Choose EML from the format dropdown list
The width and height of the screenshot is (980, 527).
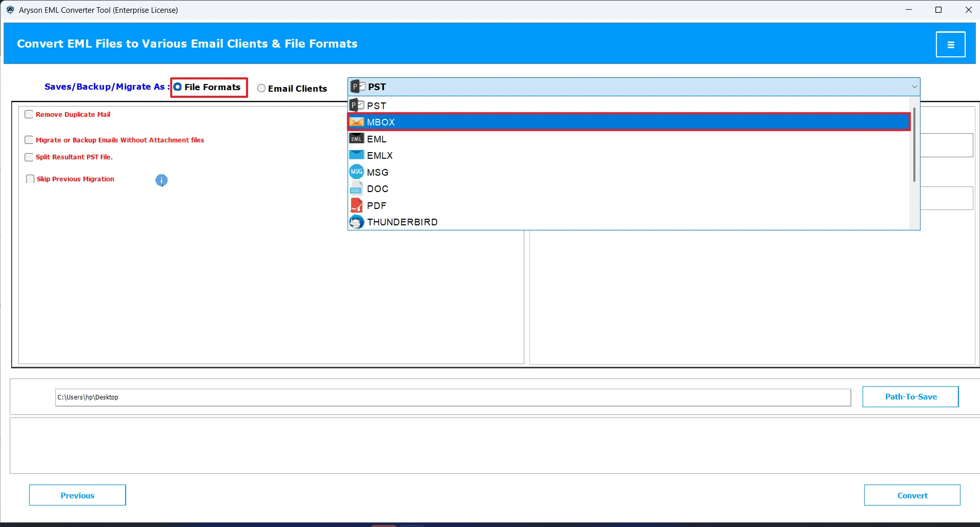tap(628, 139)
